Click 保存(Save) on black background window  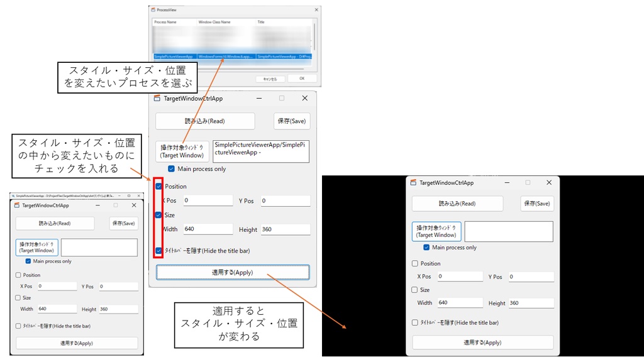coord(537,204)
